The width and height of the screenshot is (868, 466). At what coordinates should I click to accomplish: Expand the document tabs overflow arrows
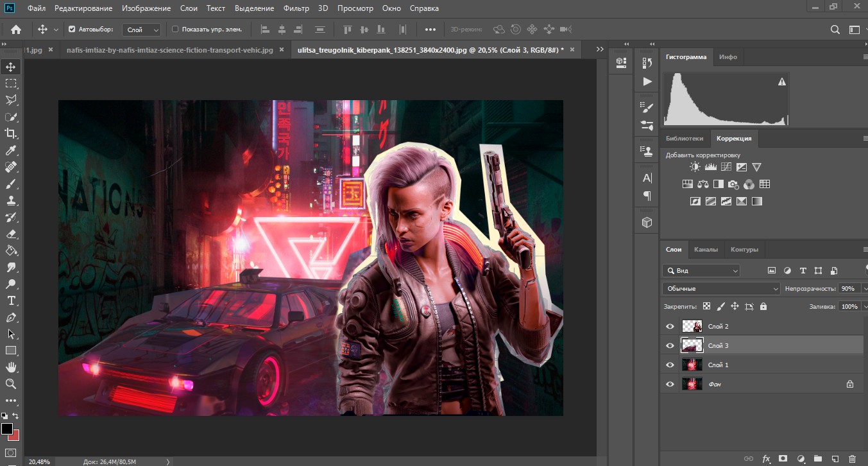(600, 49)
